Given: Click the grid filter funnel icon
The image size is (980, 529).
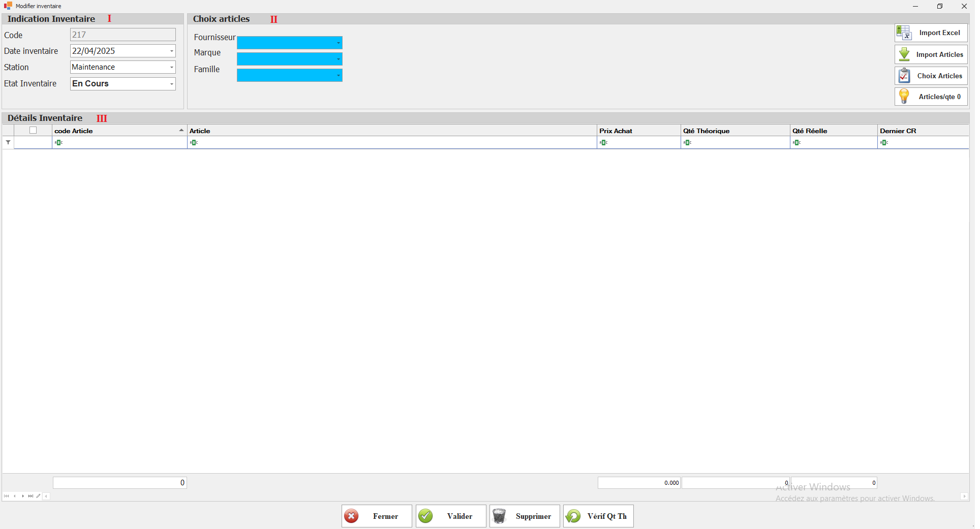Looking at the screenshot, I should click(8, 143).
